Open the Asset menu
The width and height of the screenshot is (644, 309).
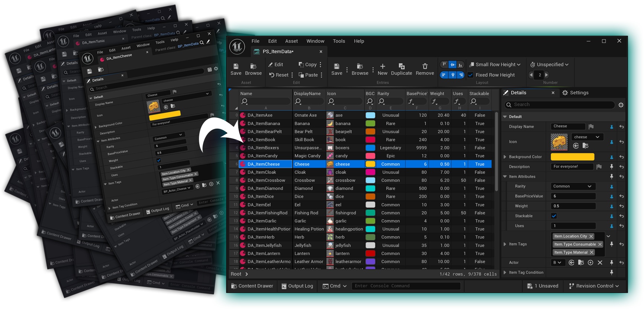tap(291, 41)
